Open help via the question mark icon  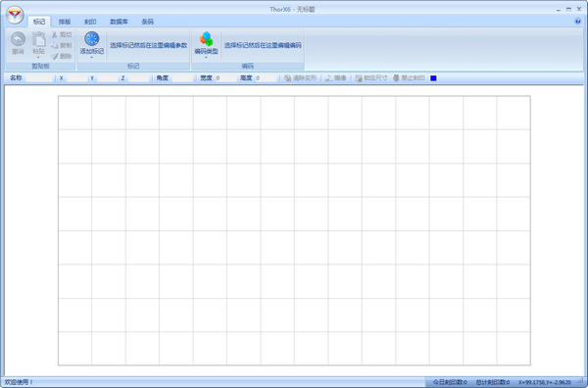[x=578, y=22]
